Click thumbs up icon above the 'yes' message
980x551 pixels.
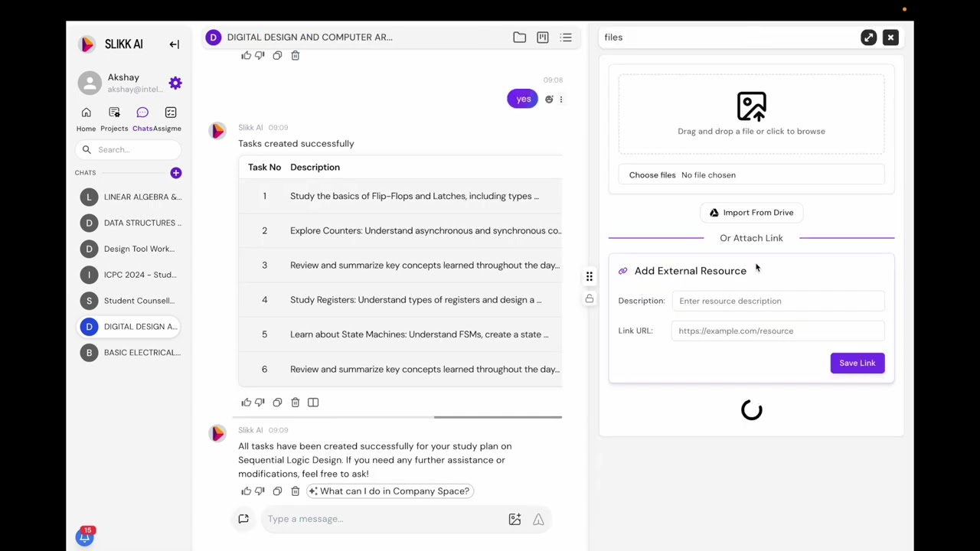click(246, 56)
